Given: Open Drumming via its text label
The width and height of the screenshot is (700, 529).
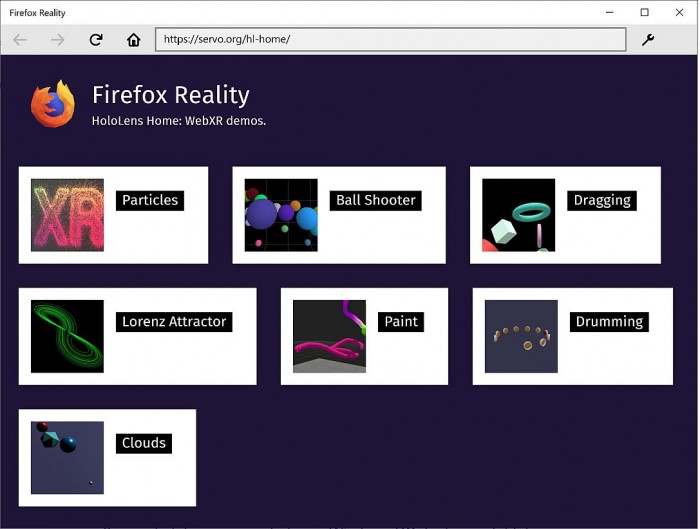Looking at the screenshot, I should click(609, 321).
